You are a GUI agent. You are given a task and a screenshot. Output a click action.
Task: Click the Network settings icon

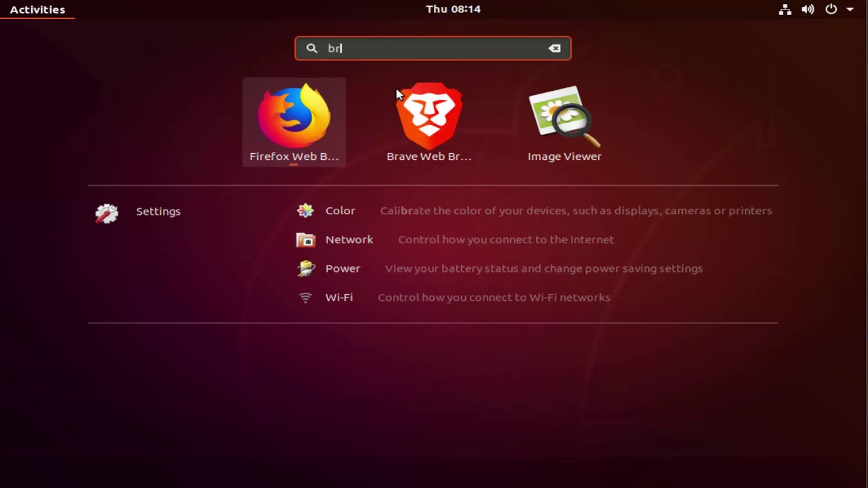click(x=306, y=240)
